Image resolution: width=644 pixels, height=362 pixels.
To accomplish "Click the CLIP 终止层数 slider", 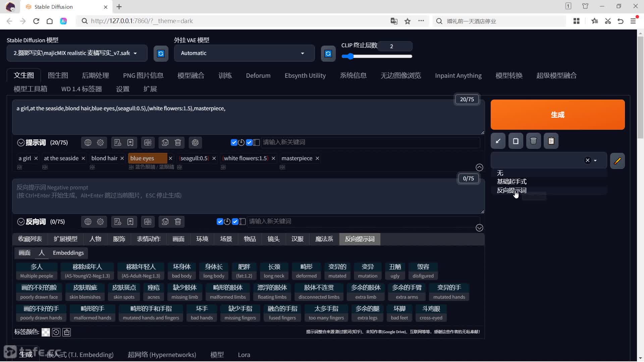I will click(x=377, y=56).
